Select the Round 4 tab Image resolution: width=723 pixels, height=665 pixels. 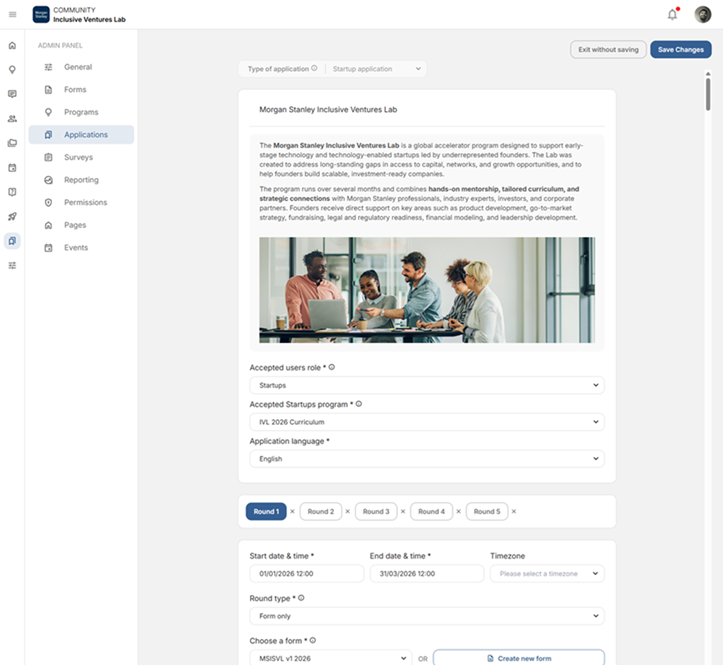pos(431,511)
